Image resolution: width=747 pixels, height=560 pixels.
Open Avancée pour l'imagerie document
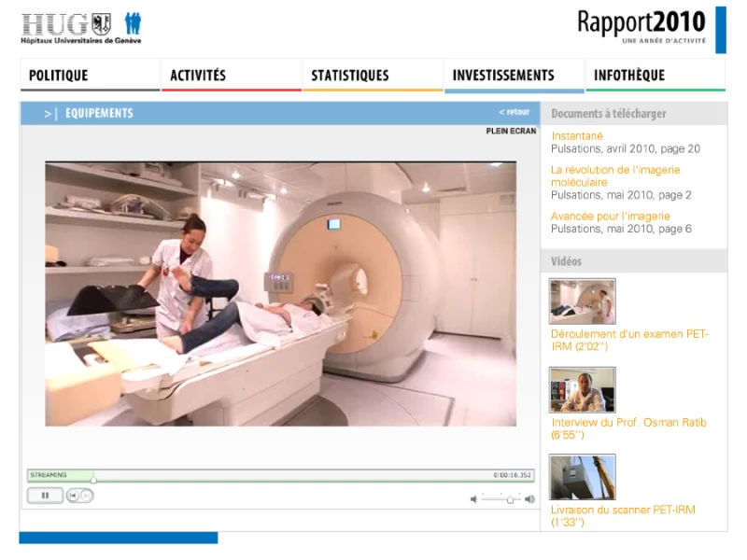611,217
